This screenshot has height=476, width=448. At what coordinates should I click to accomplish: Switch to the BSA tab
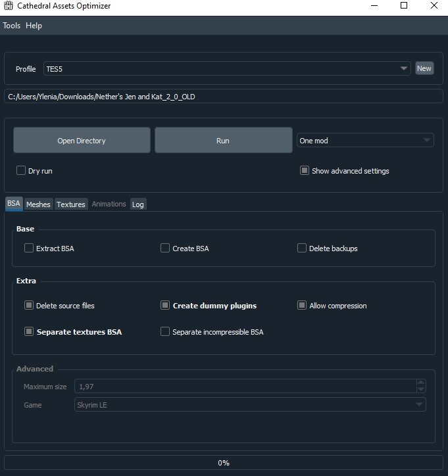pos(14,203)
